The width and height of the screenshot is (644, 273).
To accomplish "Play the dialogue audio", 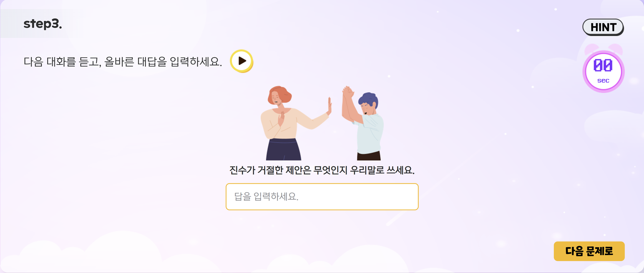I will coord(241,61).
